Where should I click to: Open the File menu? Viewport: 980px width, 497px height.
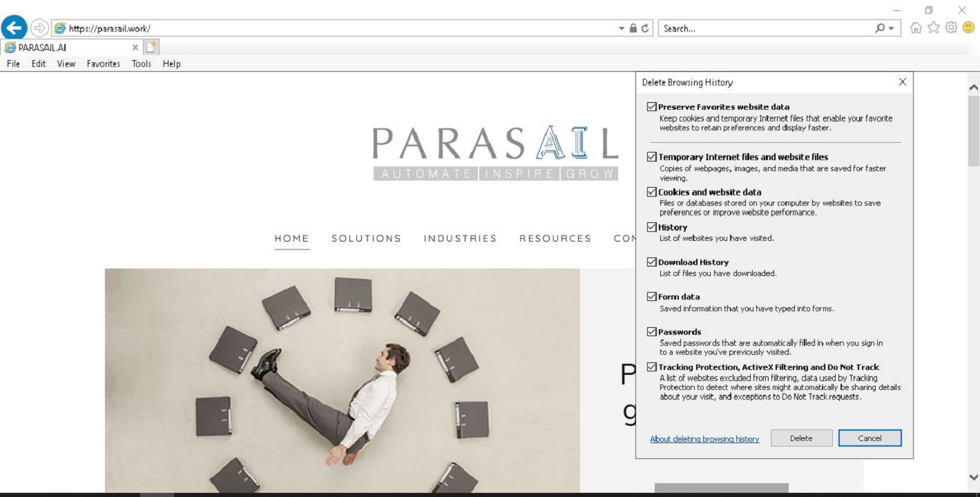[13, 64]
